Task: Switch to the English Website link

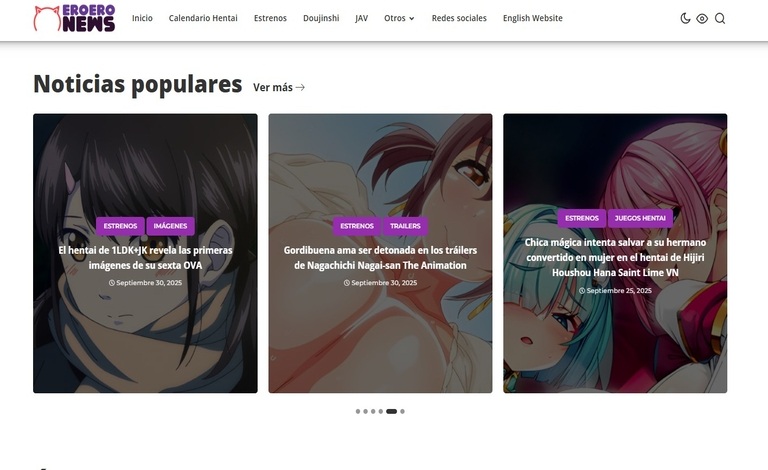Action: [532, 18]
